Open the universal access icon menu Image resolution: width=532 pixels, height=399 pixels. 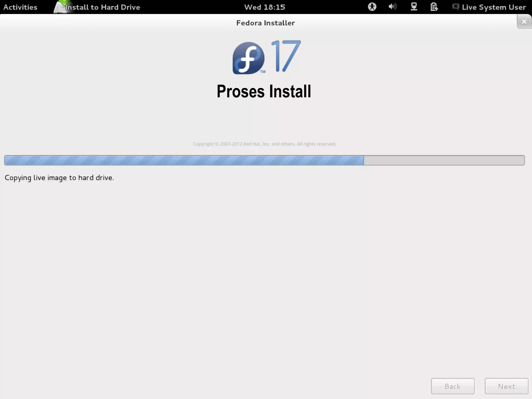(x=372, y=7)
